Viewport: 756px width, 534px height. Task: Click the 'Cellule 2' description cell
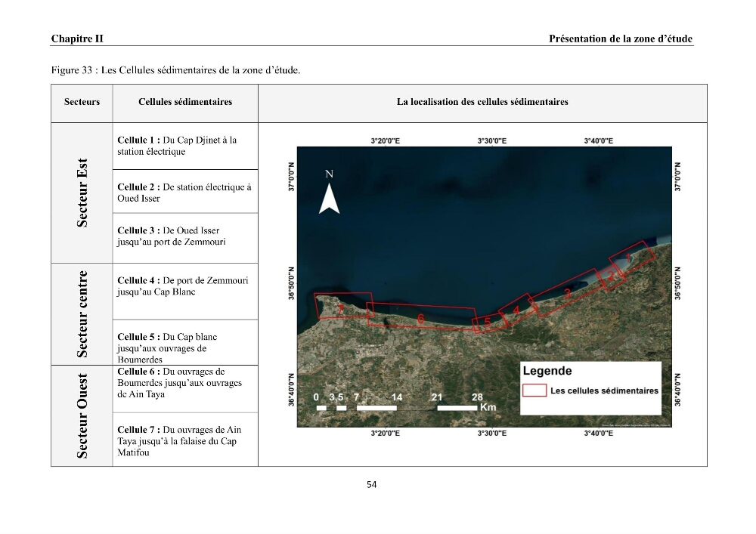(185, 192)
